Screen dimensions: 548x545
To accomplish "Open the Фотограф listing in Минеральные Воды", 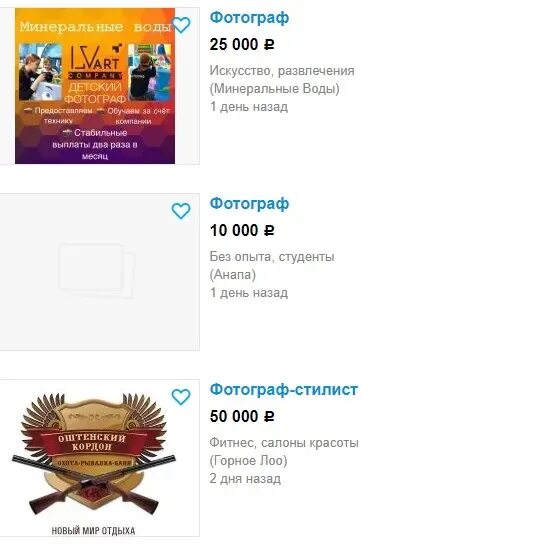I will point(249,17).
